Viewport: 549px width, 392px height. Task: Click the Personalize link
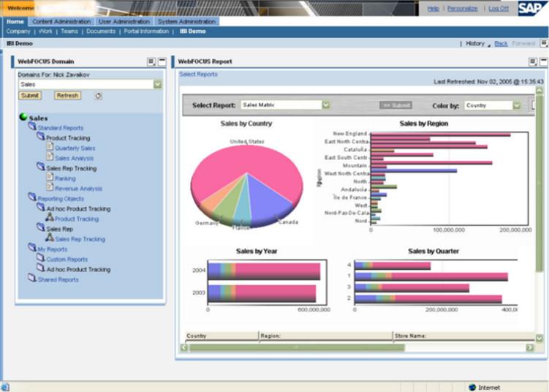click(x=463, y=8)
